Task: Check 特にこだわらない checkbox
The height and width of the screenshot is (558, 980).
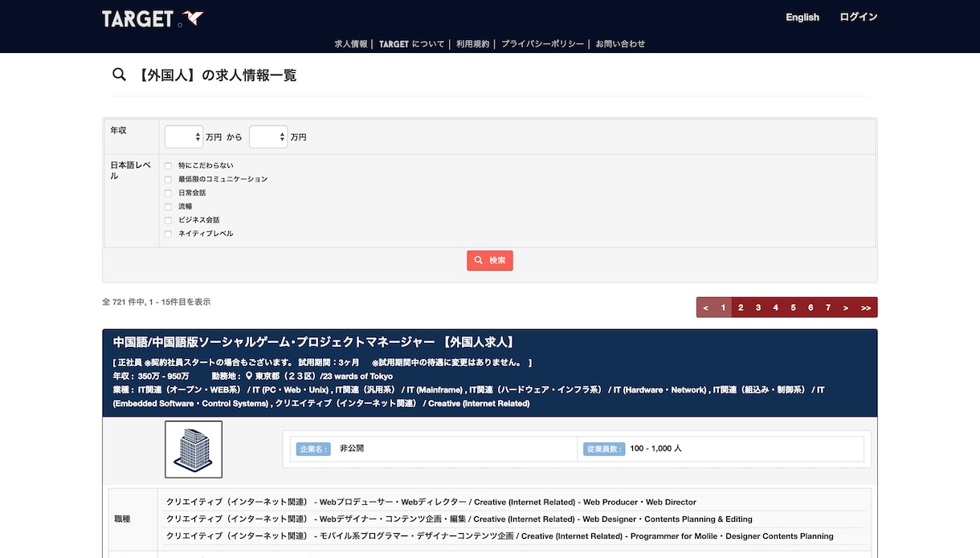Action: (x=169, y=166)
